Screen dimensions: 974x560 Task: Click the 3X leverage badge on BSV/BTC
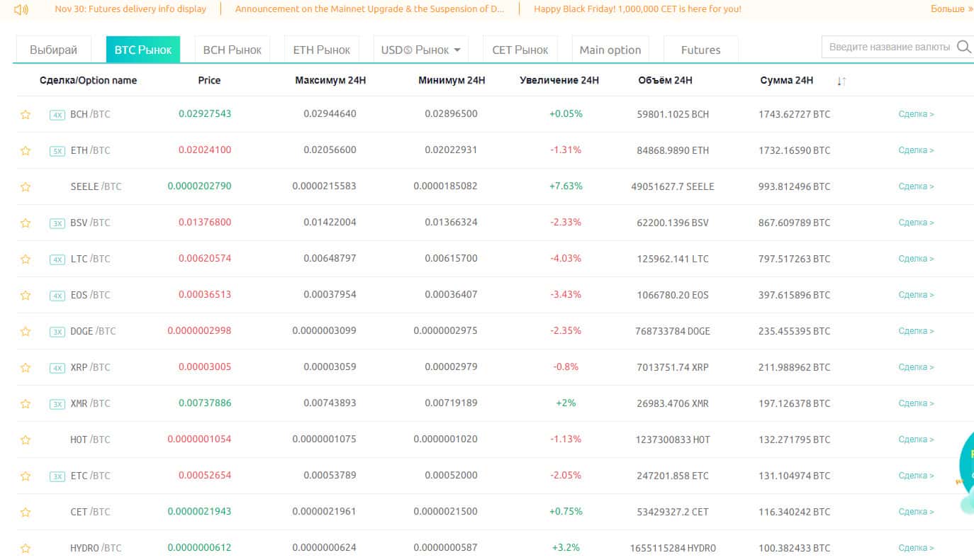click(57, 223)
